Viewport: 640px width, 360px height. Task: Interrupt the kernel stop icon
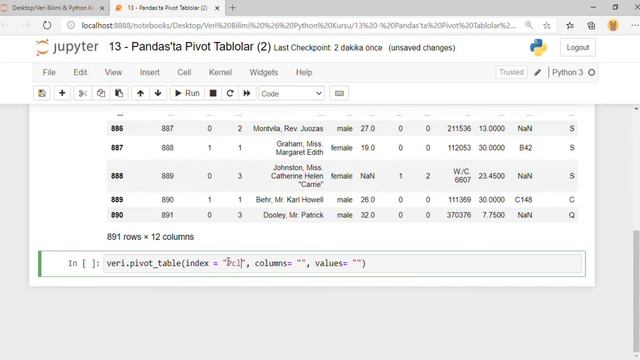click(x=213, y=93)
